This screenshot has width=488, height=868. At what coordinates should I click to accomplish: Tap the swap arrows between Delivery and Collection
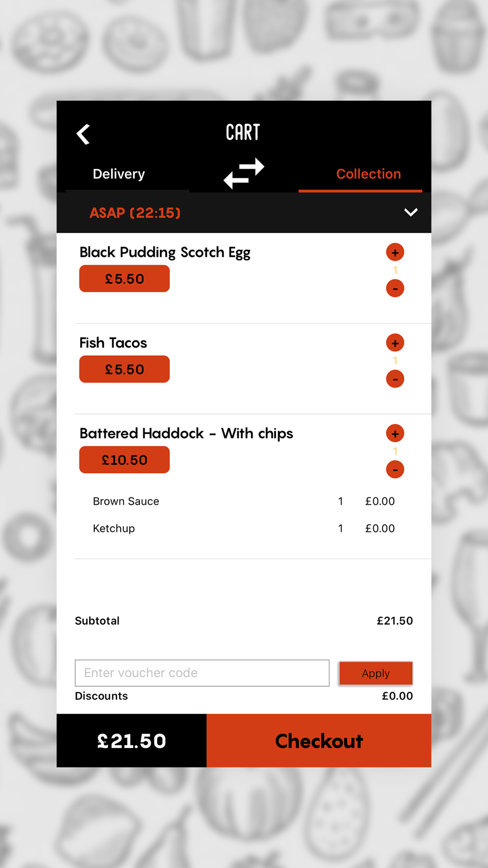coord(244,173)
